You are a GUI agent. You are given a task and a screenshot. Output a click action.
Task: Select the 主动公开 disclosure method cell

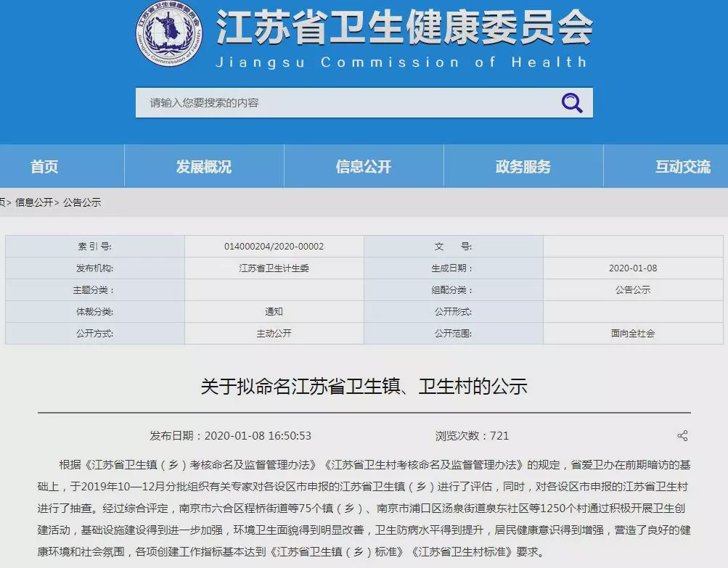(x=274, y=334)
